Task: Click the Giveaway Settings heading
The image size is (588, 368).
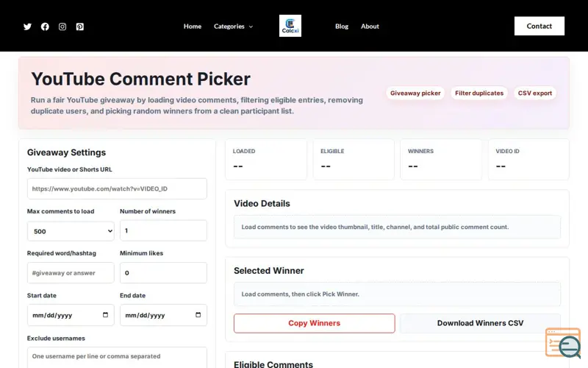Action: click(x=66, y=152)
